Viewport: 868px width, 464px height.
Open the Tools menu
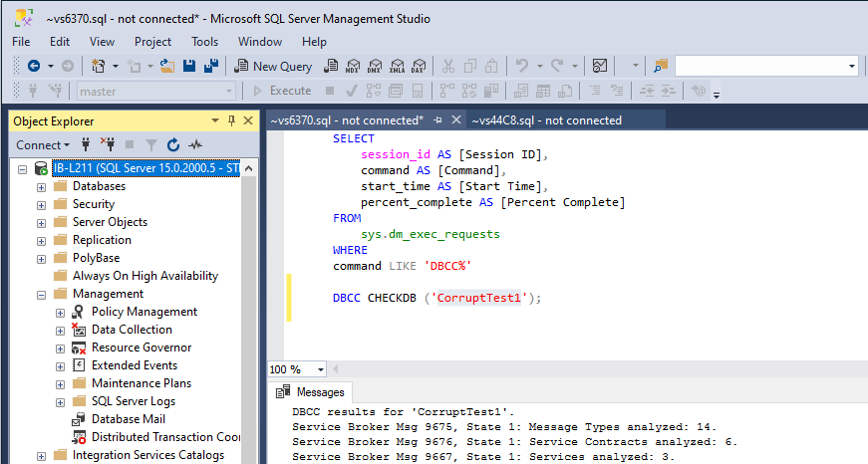pos(205,42)
